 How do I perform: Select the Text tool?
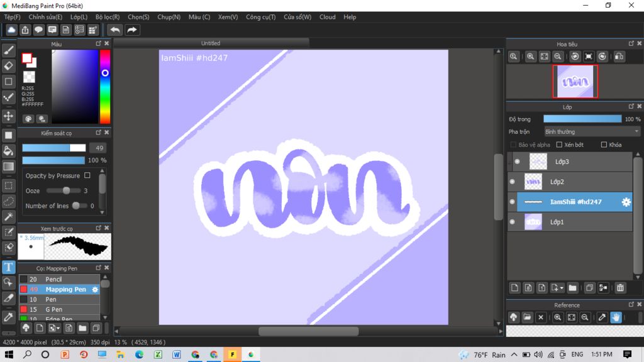coord(9,267)
